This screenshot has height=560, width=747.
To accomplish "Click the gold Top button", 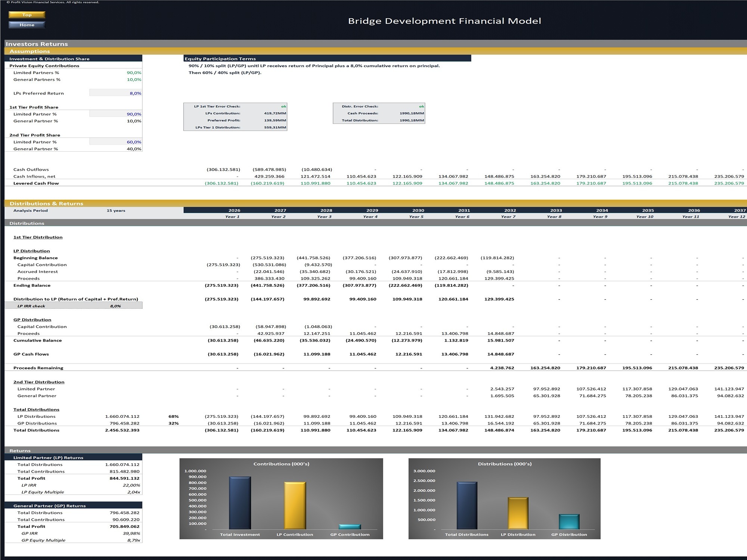I will click(x=27, y=15).
